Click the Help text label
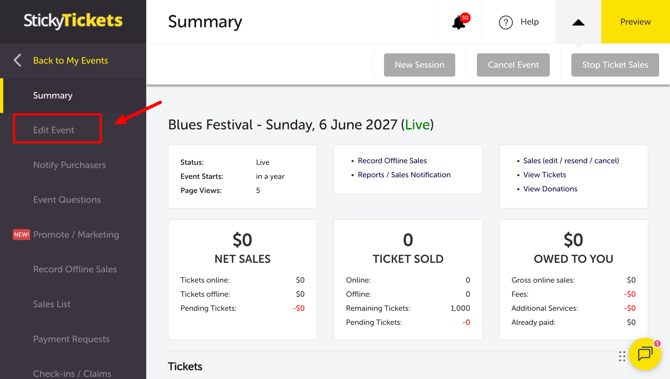This screenshot has width=670, height=379. pyautogui.click(x=529, y=22)
